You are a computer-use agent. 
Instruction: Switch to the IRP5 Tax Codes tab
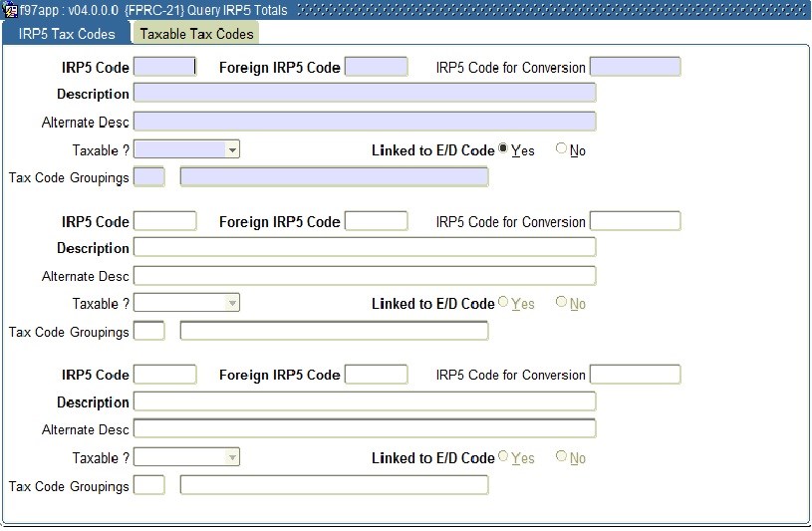(67, 34)
